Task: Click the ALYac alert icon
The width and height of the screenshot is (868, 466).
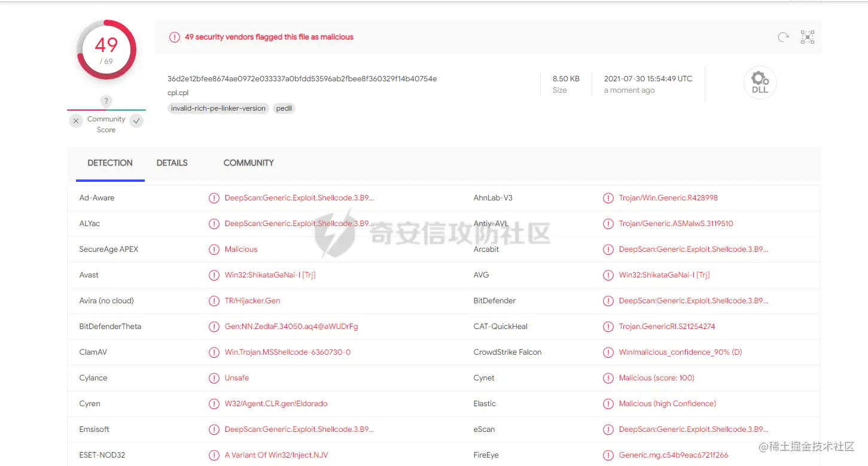Action: tap(214, 224)
